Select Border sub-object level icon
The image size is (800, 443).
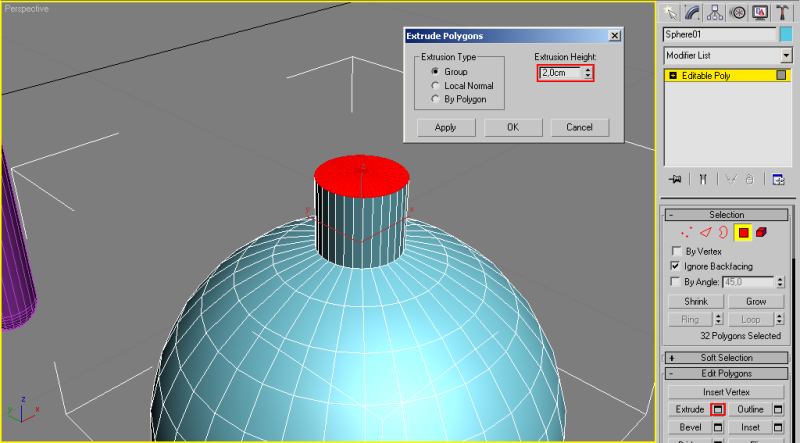tap(723, 233)
